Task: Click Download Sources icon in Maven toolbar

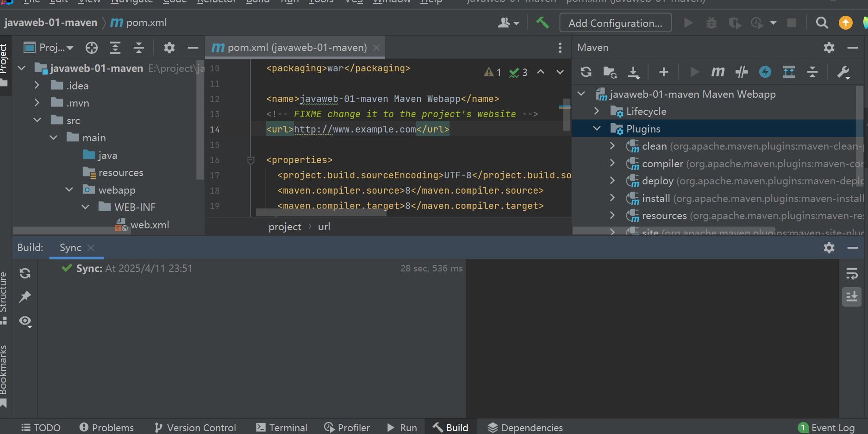Action: pos(633,72)
